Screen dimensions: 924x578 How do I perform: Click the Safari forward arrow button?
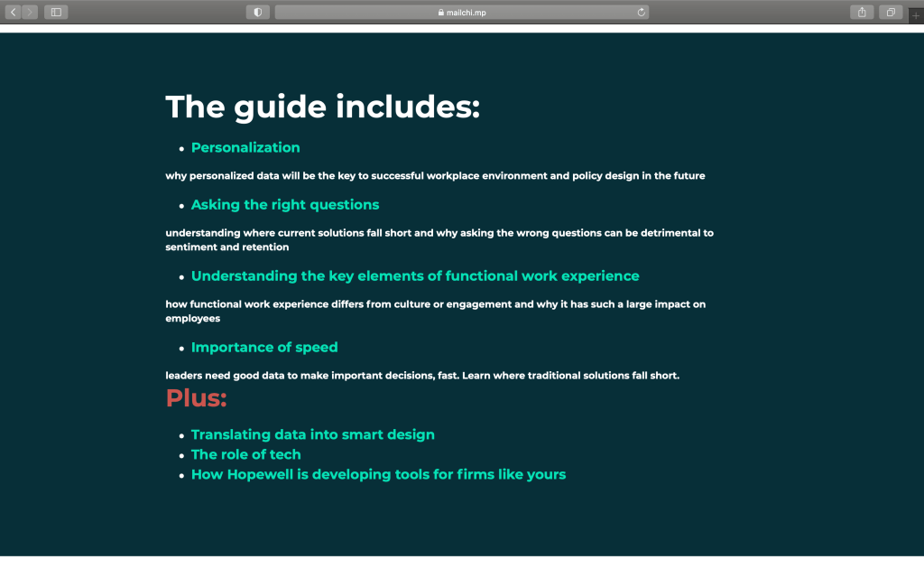tap(30, 12)
